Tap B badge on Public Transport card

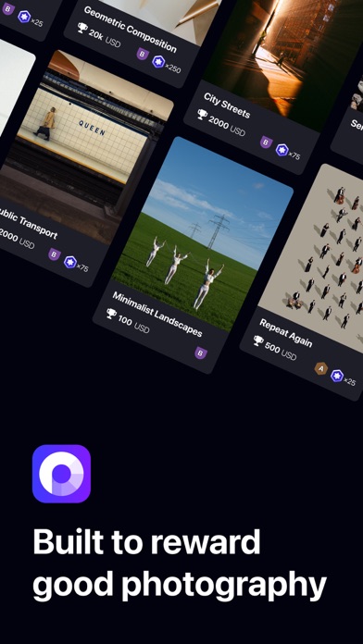(55, 254)
